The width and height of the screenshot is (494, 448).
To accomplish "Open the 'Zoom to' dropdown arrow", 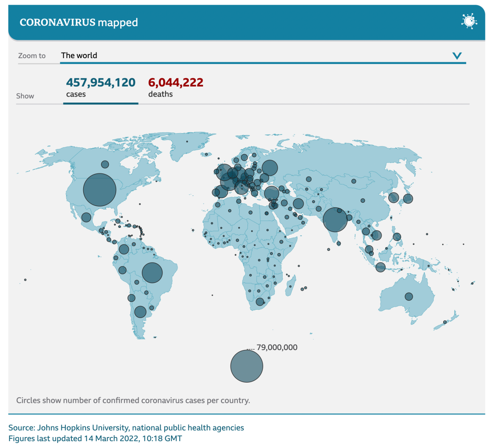I will pyautogui.click(x=457, y=56).
